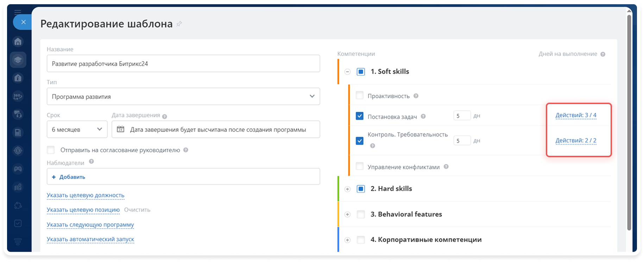
Task: Open the Тип dropdown Программа развития
Action: (183, 96)
